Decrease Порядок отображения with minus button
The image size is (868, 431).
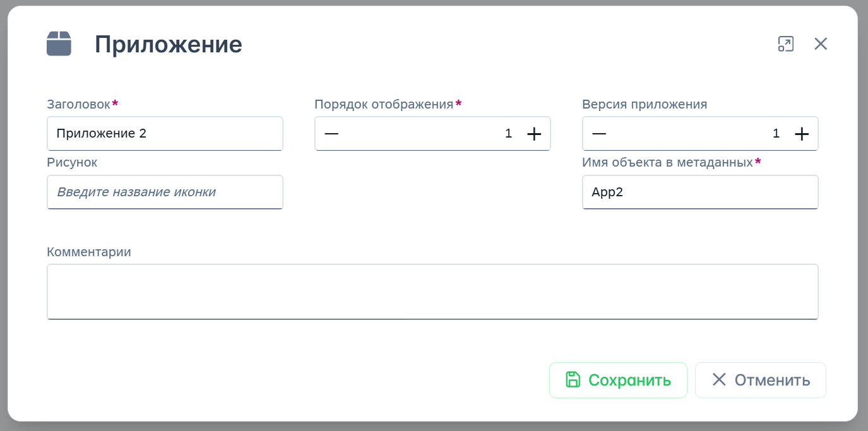coord(331,134)
